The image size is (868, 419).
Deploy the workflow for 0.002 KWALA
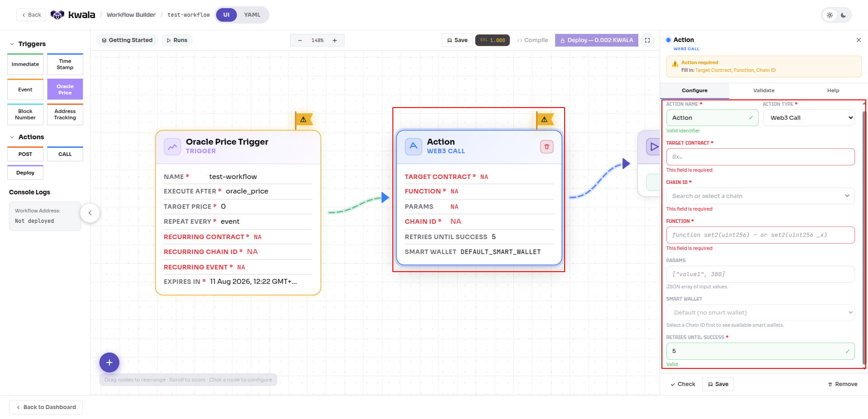[x=597, y=40]
